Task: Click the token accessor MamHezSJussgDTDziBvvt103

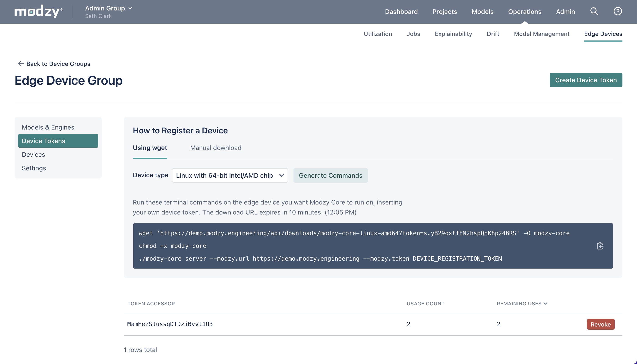Action: click(170, 324)
